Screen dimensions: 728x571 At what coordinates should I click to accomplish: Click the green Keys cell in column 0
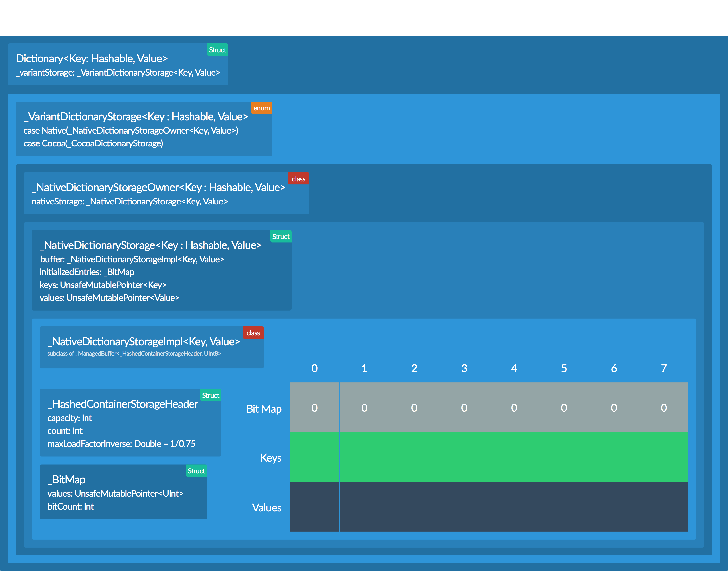point(314,457)
